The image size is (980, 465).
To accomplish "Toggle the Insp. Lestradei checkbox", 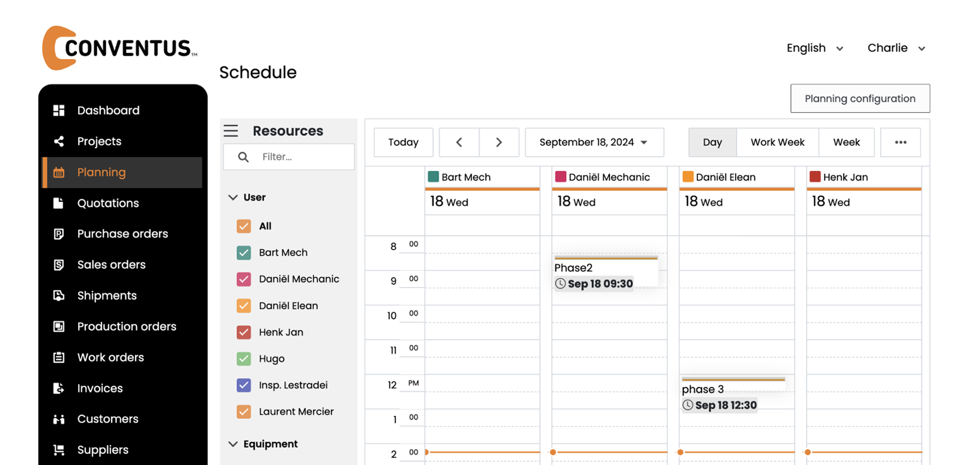I will coord(244,385).
